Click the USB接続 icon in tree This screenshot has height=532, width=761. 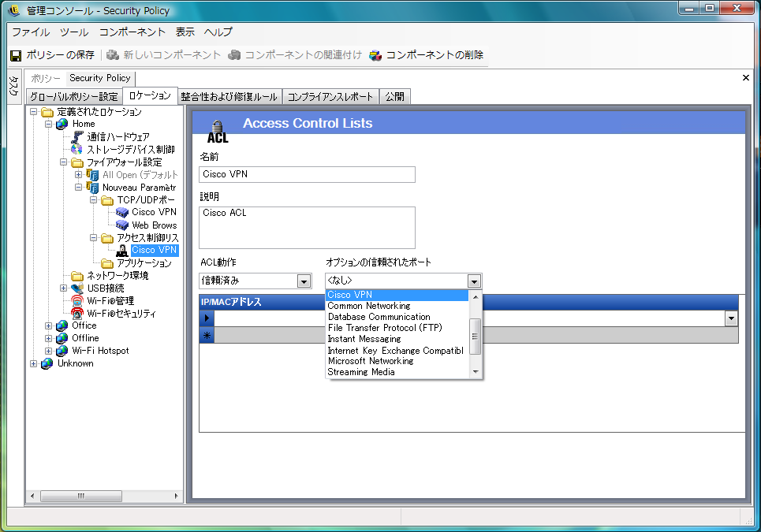tap(77, 288)
